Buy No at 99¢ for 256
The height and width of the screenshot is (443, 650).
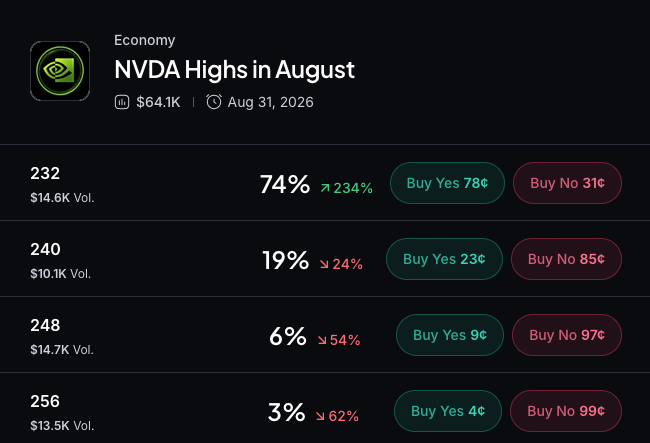coord(566,411)
